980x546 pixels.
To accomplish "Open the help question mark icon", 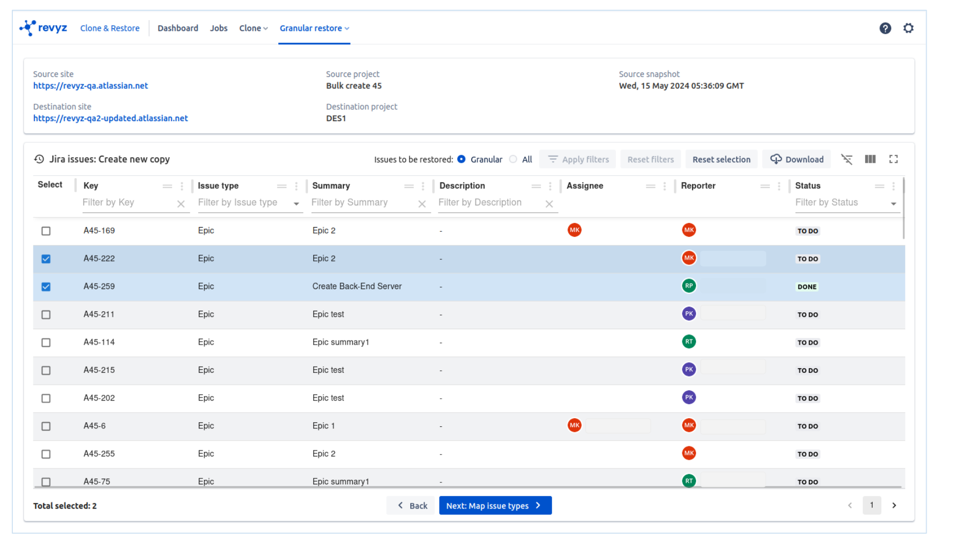I will tap(885, 28).
